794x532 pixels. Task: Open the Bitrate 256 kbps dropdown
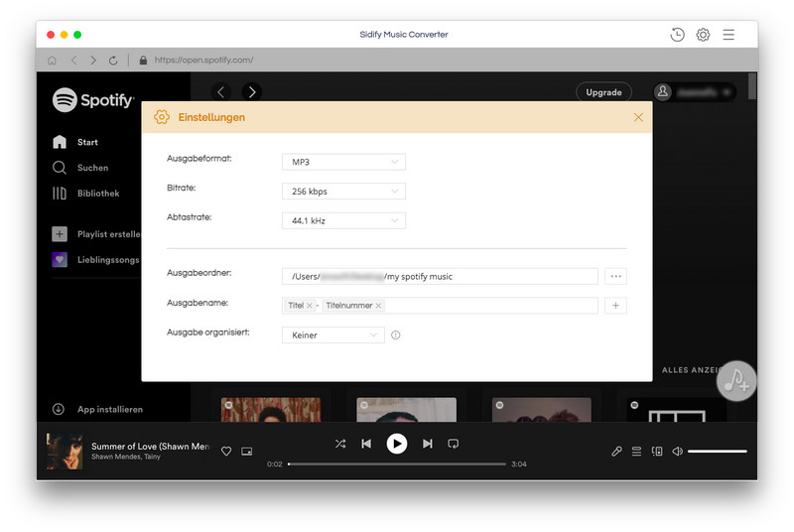tap(343, 192)
